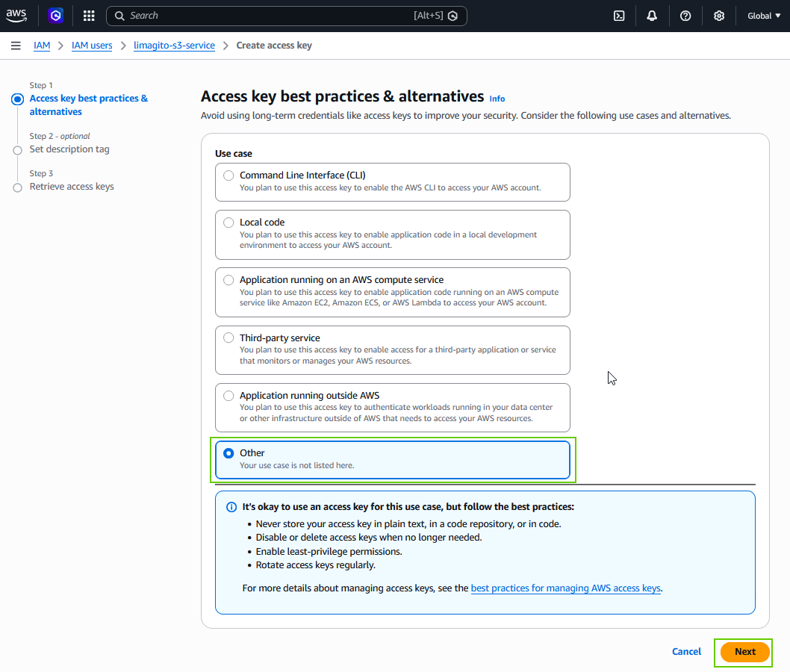Screen dimensions: 790x672
Task: Select the Other use case radio
Action: click(x=228, y=453)
